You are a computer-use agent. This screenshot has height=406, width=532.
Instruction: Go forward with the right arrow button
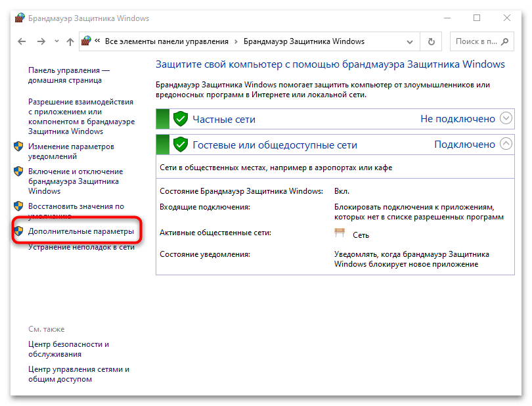coord(41,41)
